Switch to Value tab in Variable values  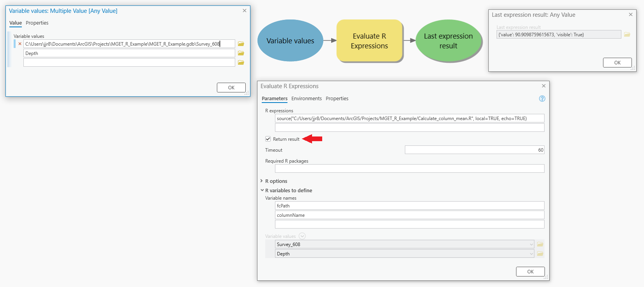(x=16, y=23)
